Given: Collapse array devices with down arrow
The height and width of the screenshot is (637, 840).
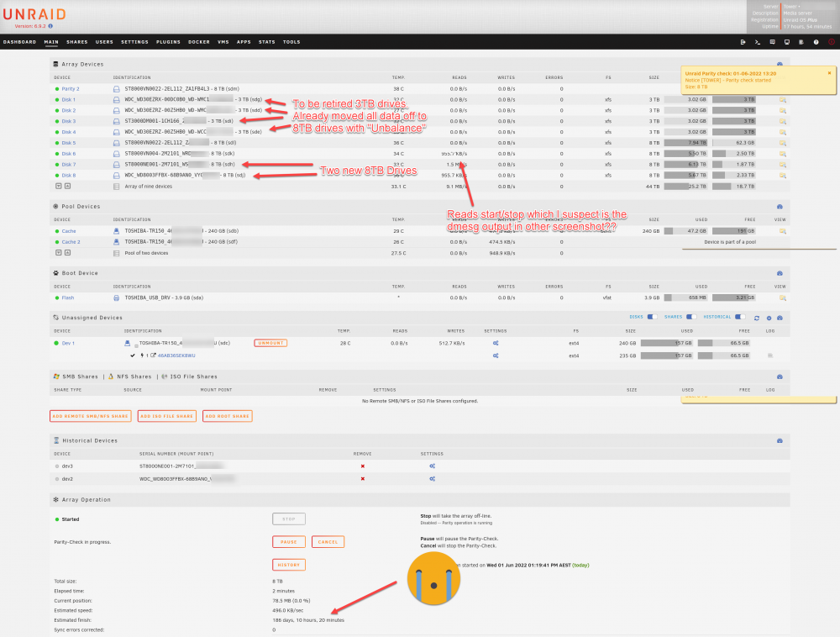Looking at the screenshot, I should click(59, 186).
